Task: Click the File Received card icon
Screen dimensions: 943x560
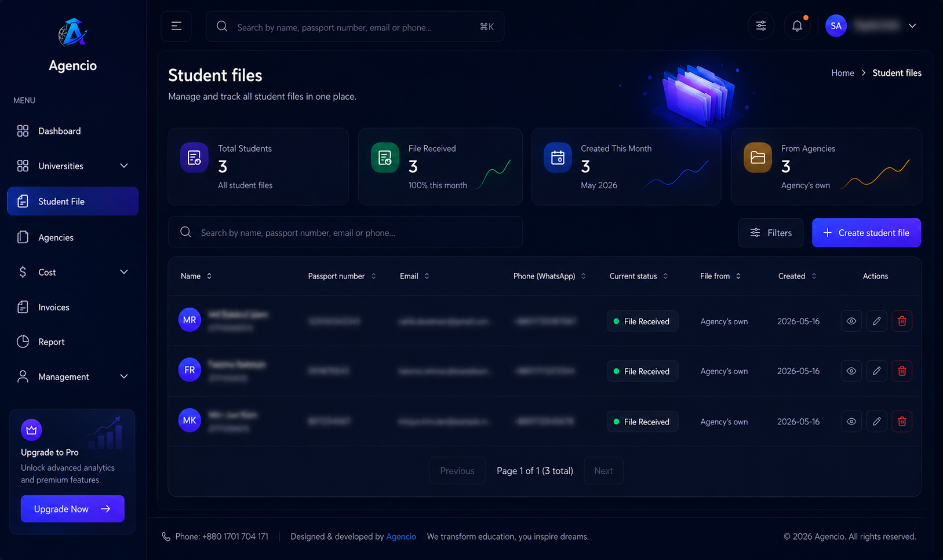Action: click(385, 158)
